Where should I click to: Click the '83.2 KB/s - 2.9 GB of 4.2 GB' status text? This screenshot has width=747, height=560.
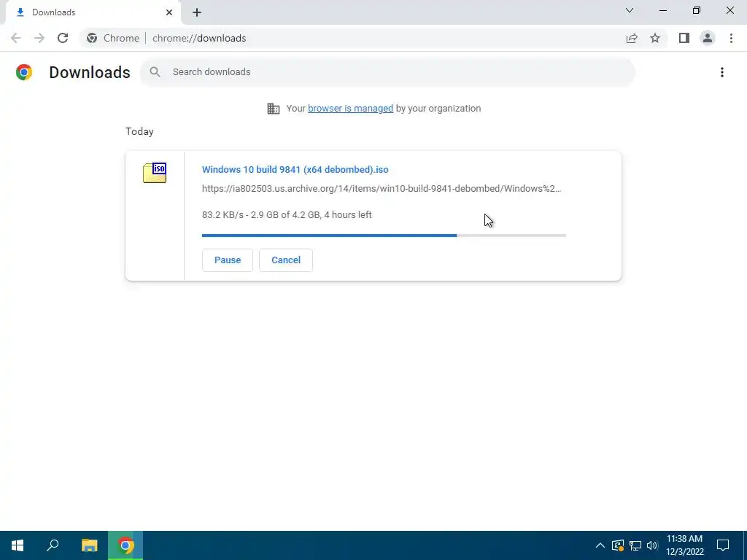(287, 215)
